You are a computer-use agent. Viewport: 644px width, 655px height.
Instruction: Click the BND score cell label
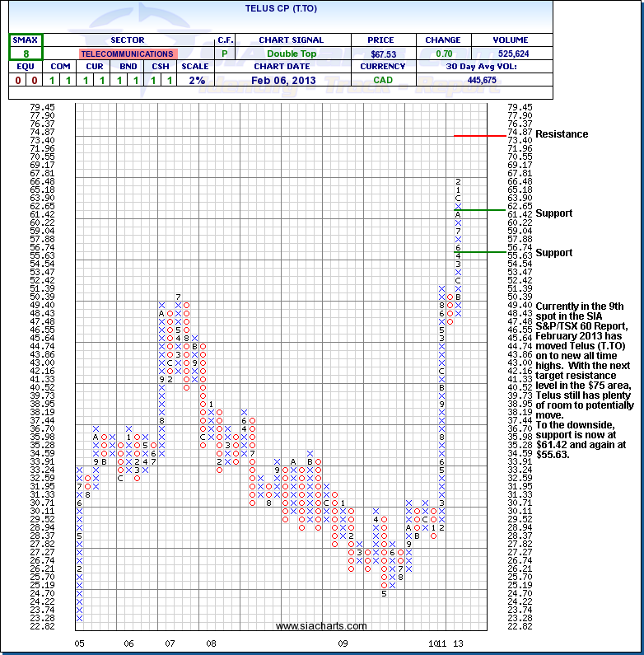[x=127, y=67]
